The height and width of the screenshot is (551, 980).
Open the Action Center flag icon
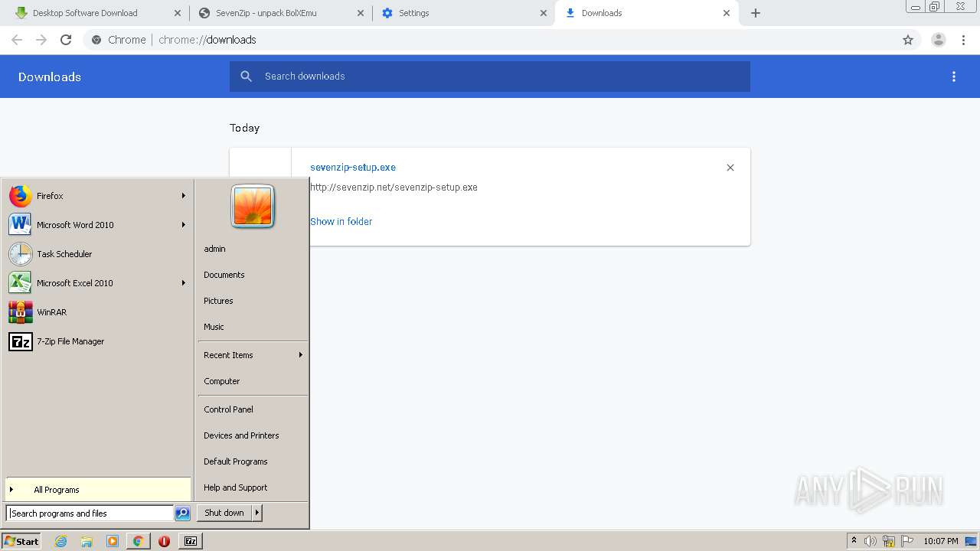(x=907, y=541)
